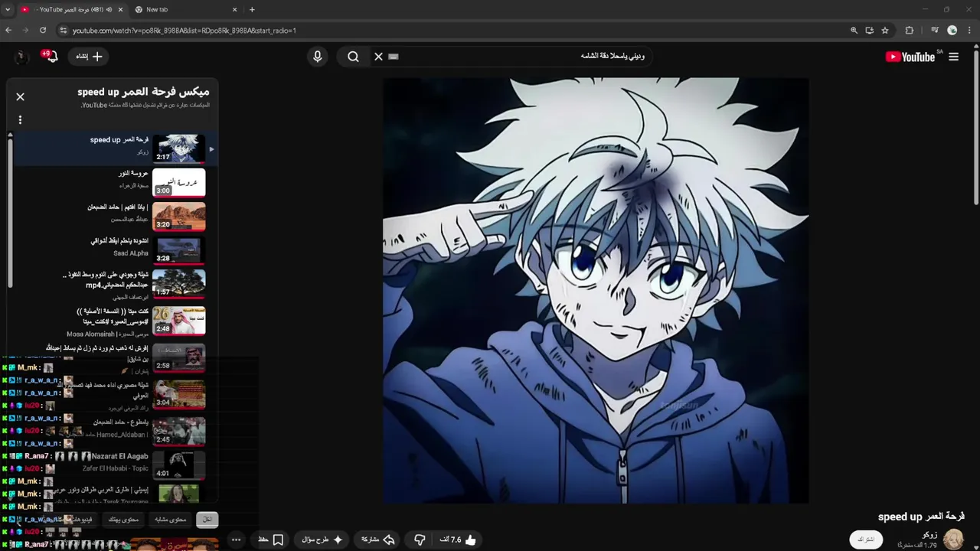The width and height of the screenshot is (980, 551).
Task: Start voice search with the microphone icon
Action: pos(317,57)
